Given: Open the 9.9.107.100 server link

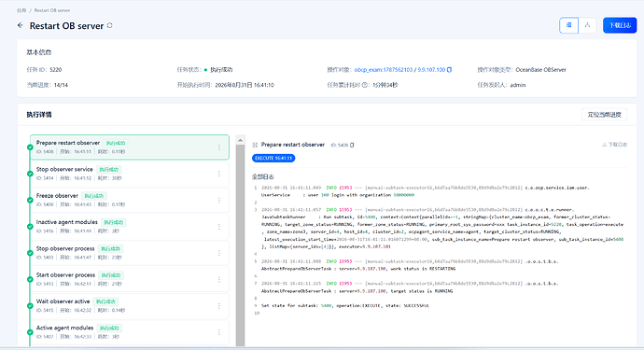Looking at the screenshot, I should [431, 70].
